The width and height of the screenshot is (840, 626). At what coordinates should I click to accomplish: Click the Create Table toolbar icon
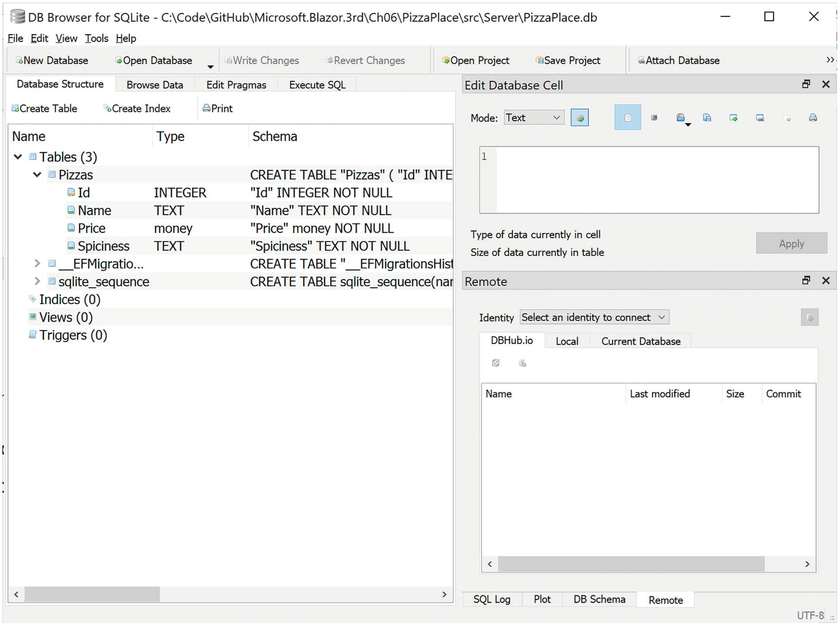(x=44, y=109)
